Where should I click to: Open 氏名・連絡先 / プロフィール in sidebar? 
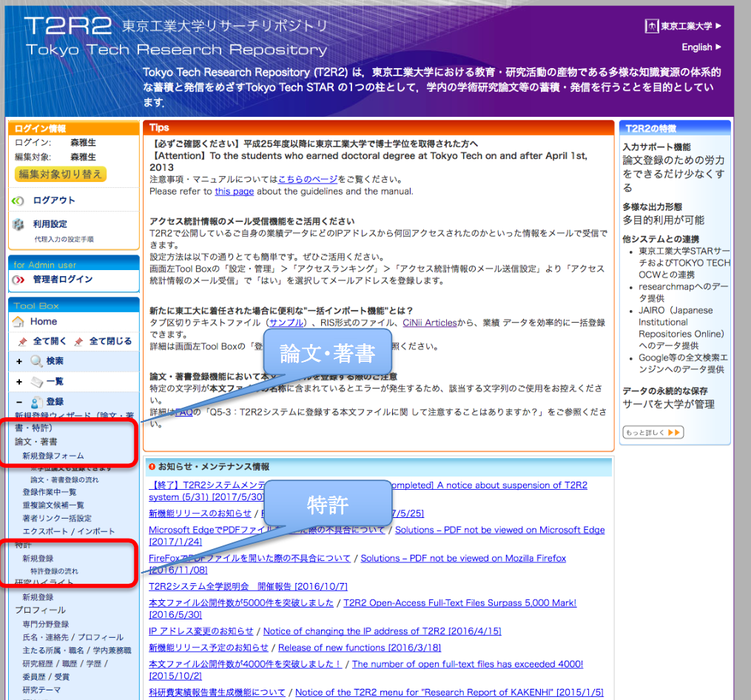tap(73, 637)
